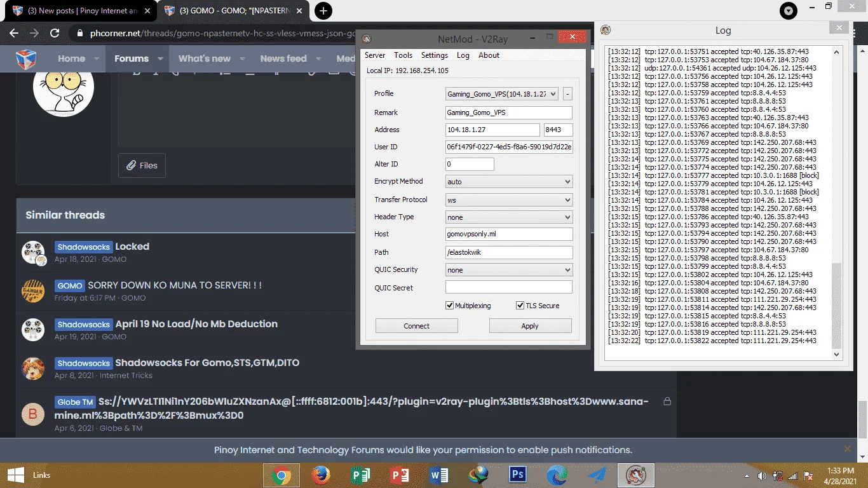Open the Windows Start menu

point(16,475)
